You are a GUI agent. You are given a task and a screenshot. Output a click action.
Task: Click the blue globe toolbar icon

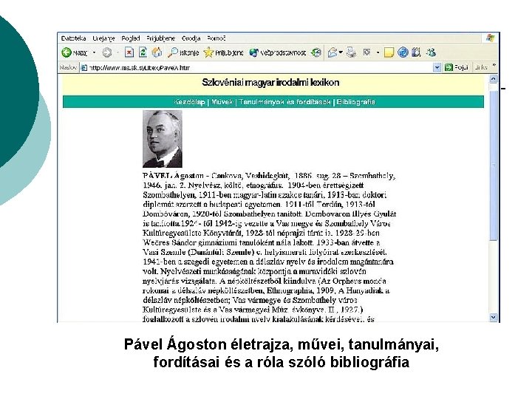click(x=403, y=52)
